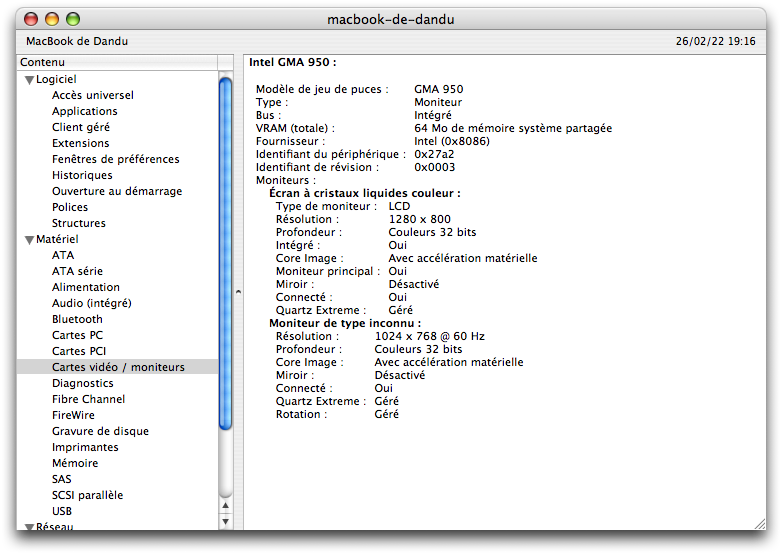Click the "1280 x 800" resolution value
Screen dimensions: 782x554
coord(419,219)
